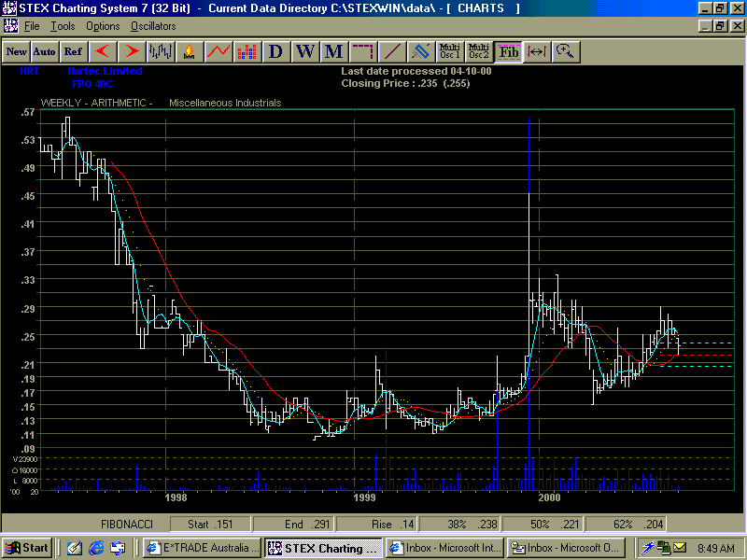Click the FIBONACCI status bar label
This screenshot has width=747, height=560.
click(127, 525)
